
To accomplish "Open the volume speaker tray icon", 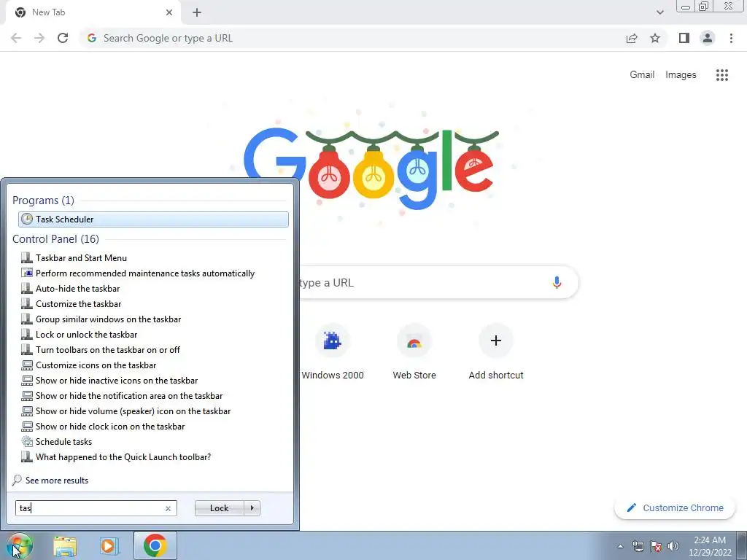I will pos(673,546).
